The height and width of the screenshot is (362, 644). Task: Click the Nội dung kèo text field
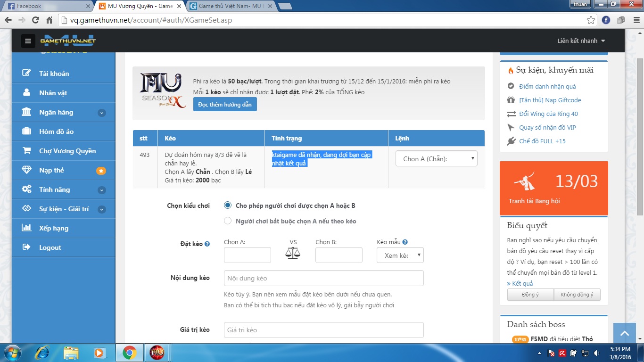(323, 278)
